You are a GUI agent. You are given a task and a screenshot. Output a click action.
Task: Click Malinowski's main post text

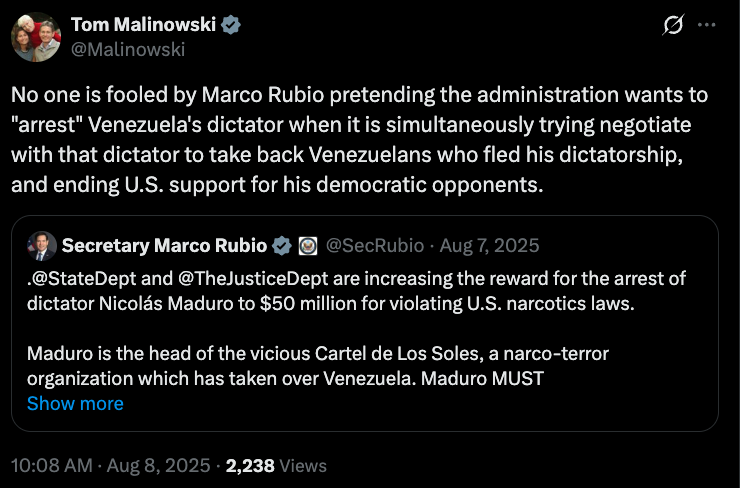pos(360,140)
